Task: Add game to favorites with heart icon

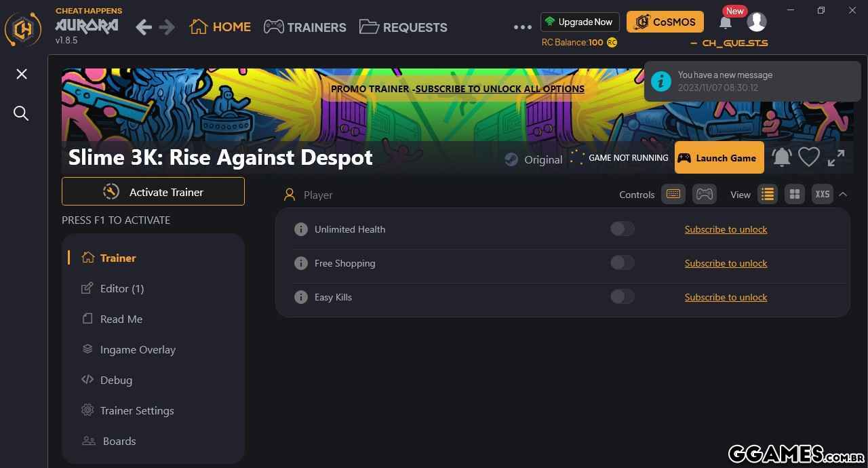Action: [x=809, y=157]
